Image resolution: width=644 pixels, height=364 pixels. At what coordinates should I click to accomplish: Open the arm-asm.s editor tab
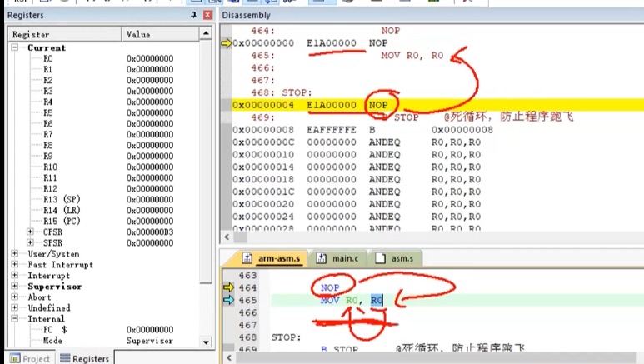(x=271, y=258)
